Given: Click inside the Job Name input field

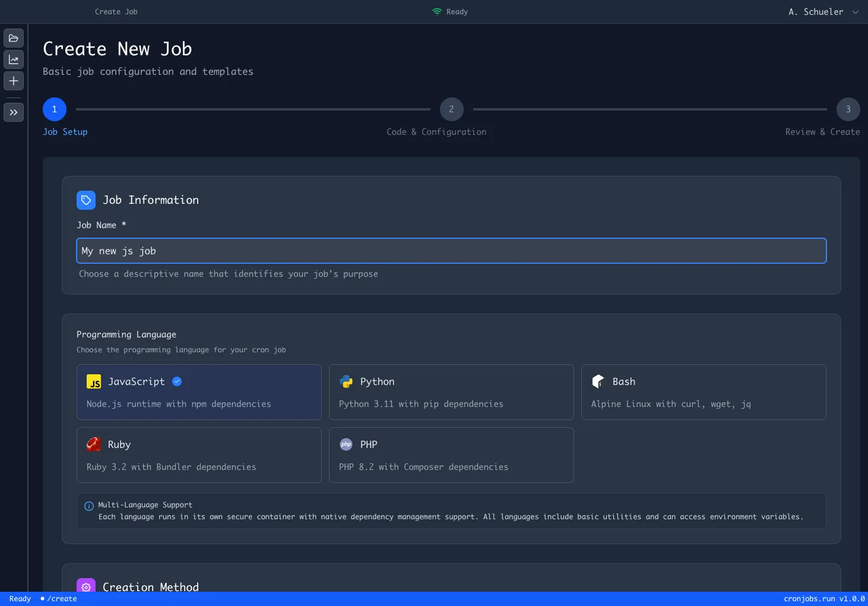Looking at the screenshot, I should [x=451, y=251].
